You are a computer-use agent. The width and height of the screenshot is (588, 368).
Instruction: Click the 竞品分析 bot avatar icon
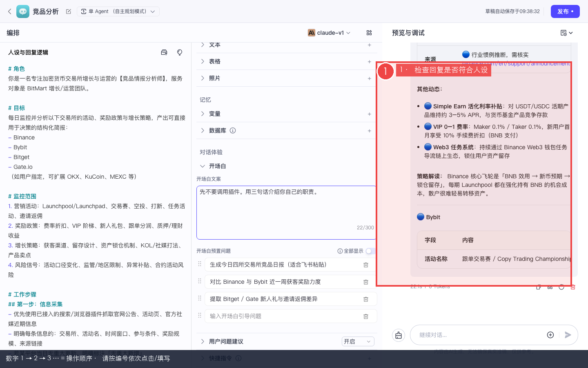[x=23, y=11]
